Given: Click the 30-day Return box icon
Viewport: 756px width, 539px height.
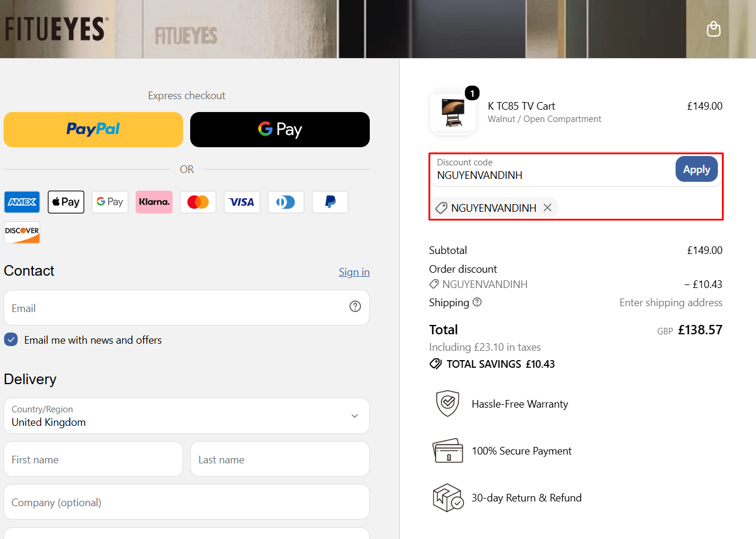Looking at the screenshot, I should tap(448, 497).
